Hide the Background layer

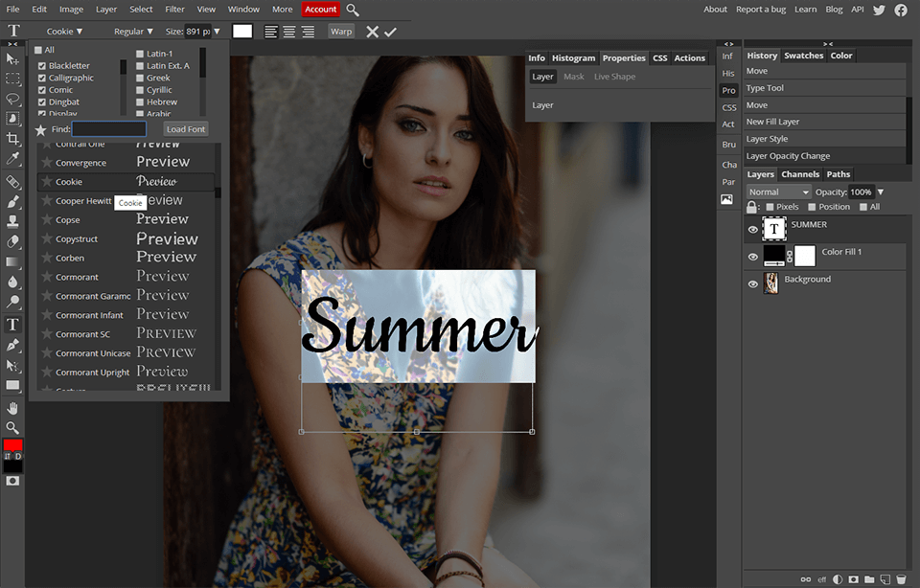tap(753, 283)
